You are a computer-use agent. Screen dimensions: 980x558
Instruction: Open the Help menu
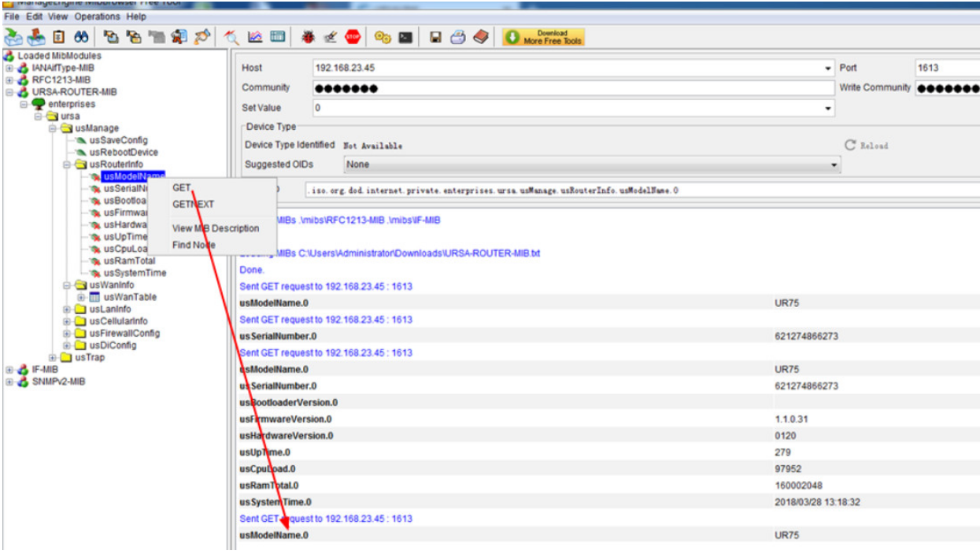tap(136, 17)
